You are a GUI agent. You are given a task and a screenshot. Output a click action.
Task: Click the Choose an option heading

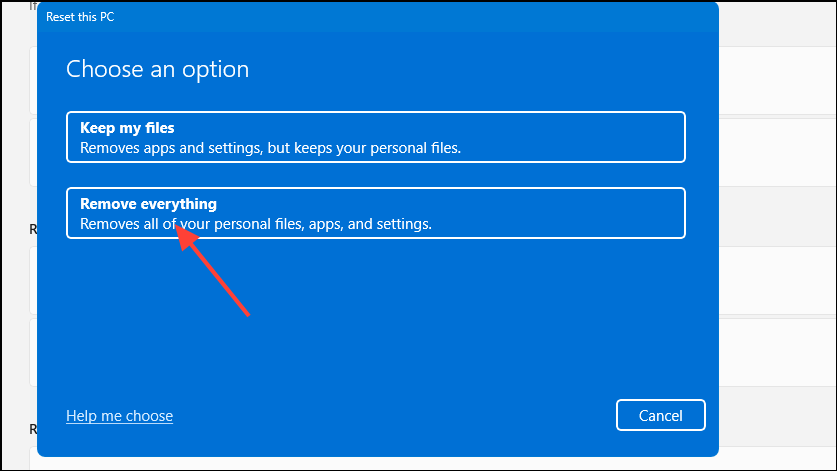click(x=157, y=69)
